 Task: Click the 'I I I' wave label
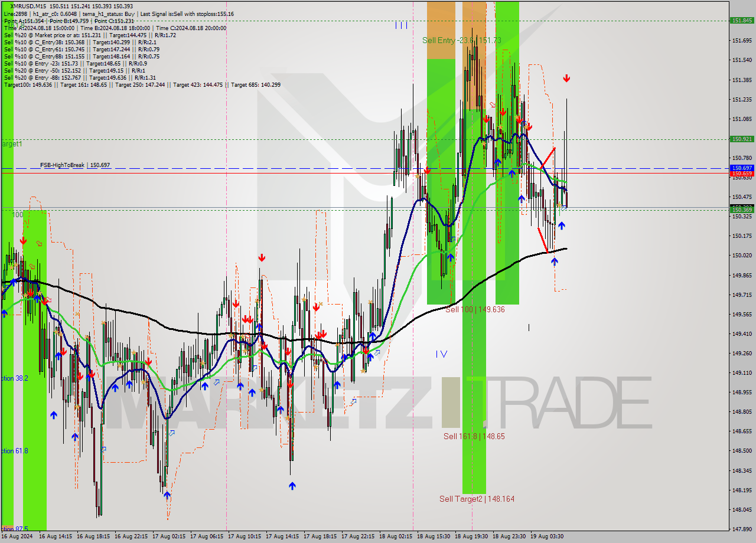(x=401, y=25)
